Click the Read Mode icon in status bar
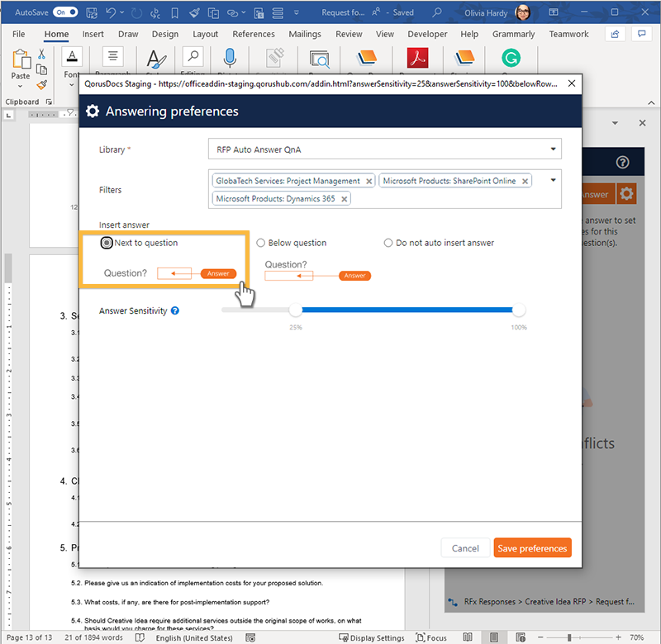 [x=468, y=637]
